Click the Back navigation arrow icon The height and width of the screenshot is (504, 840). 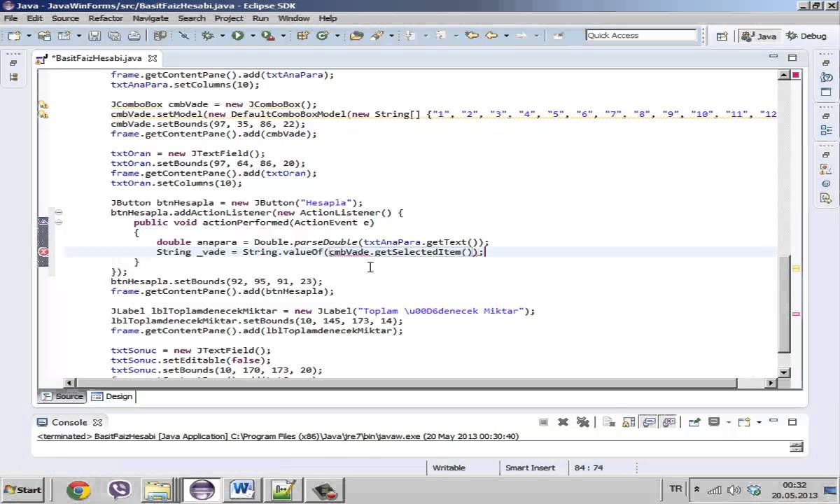(x=491, y=36)
